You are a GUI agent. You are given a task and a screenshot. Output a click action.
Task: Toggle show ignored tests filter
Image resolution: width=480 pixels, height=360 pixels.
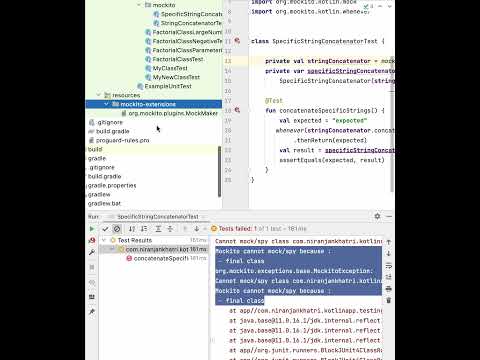[x=117, y=229]
